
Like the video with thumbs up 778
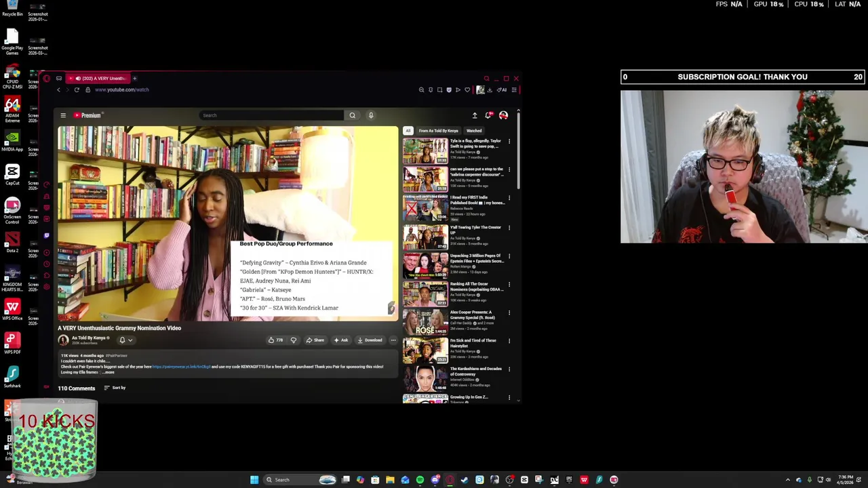[275, 340]
